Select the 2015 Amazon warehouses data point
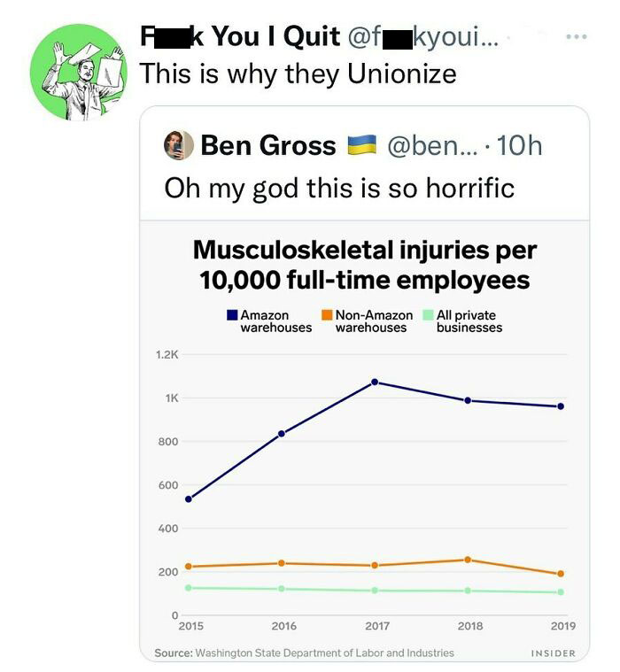This screenshot has width=620, height=672. pyautogui.click(x=189, y=498)
